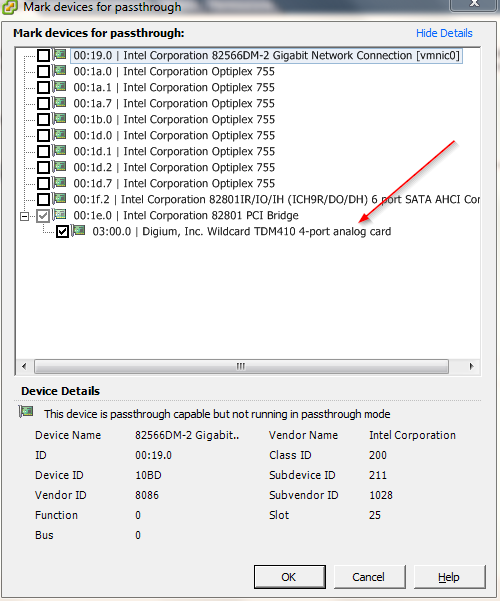
Task: Select row 03:00.0 Digium Wildcard TDM410 analog card
Action: (242, 232)
